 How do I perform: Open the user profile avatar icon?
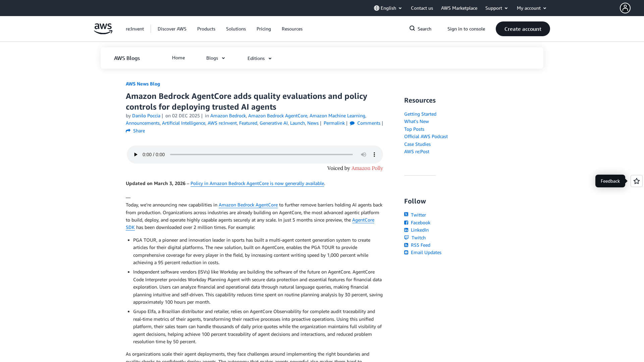(x=625, y=8)
